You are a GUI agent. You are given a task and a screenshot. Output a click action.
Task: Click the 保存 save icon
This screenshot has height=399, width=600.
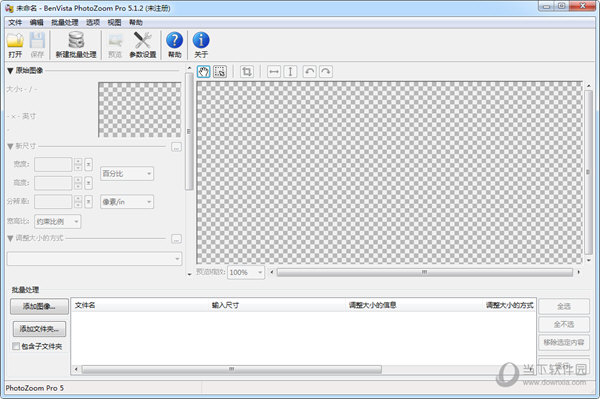coord(37,45)
